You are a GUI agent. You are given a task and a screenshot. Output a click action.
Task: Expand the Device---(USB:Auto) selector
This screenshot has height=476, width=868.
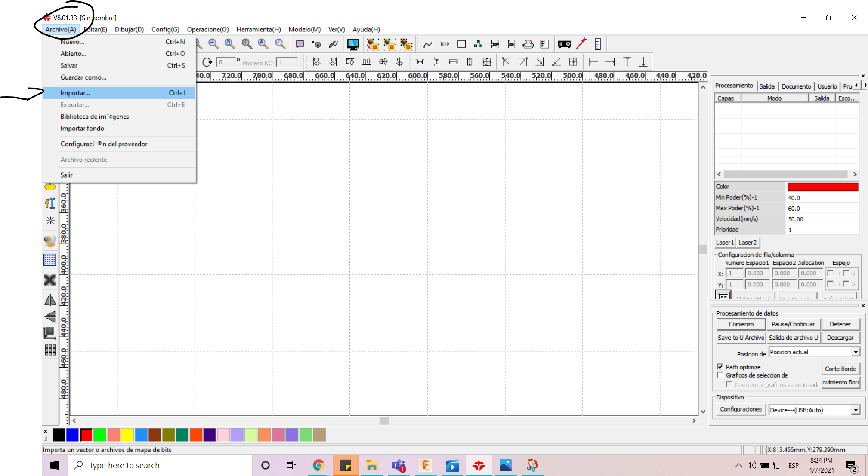click(856, 410)
